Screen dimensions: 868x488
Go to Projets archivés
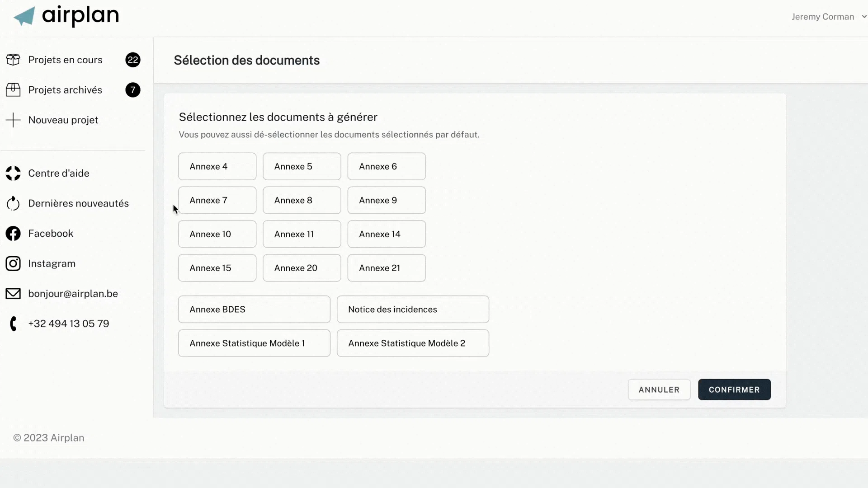(65, 90)
